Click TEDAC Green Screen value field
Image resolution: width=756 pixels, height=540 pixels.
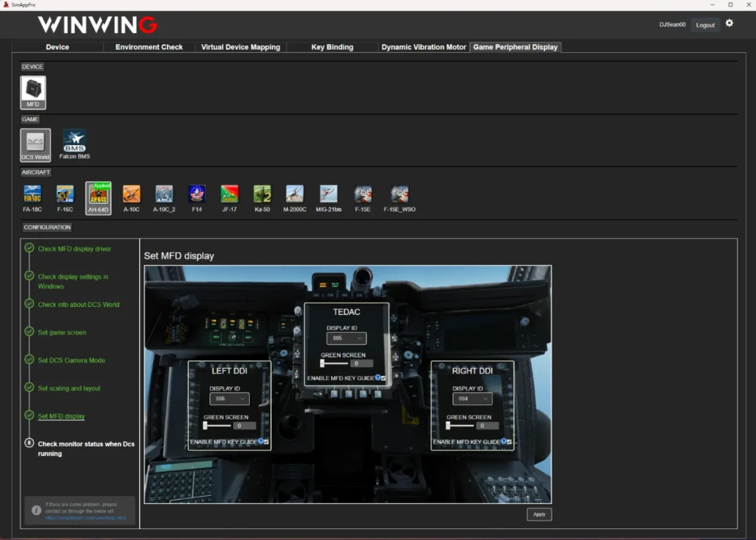pos(362,363)
